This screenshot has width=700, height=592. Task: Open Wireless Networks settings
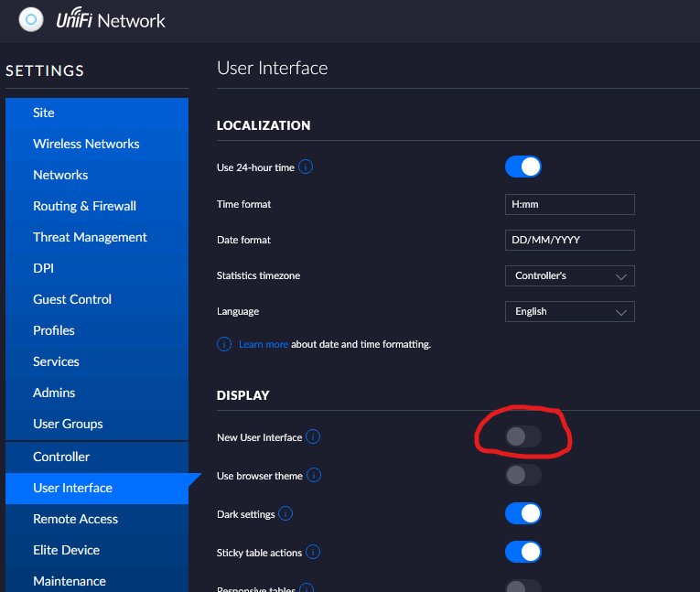86,144
